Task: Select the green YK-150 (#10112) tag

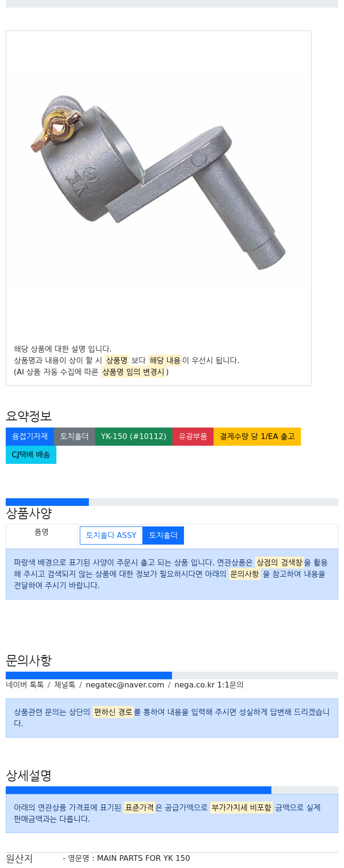Action: point(134,437)
